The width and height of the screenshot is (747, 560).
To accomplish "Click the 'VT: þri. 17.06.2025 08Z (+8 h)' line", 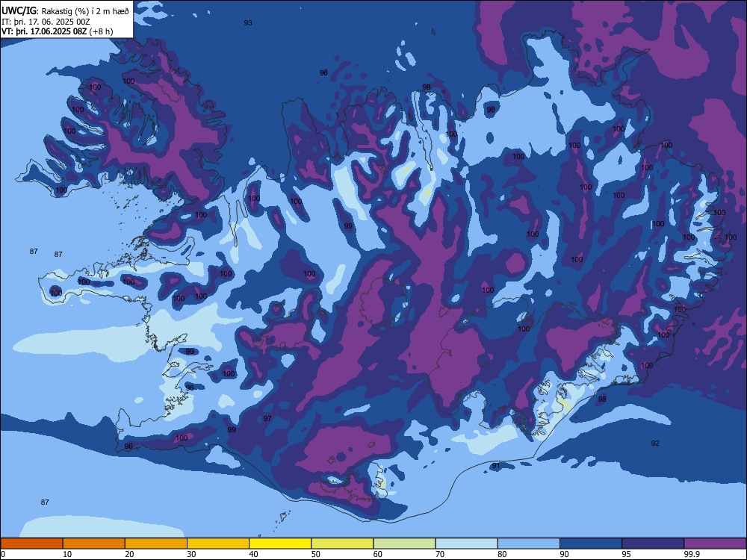I will [58, 31].
